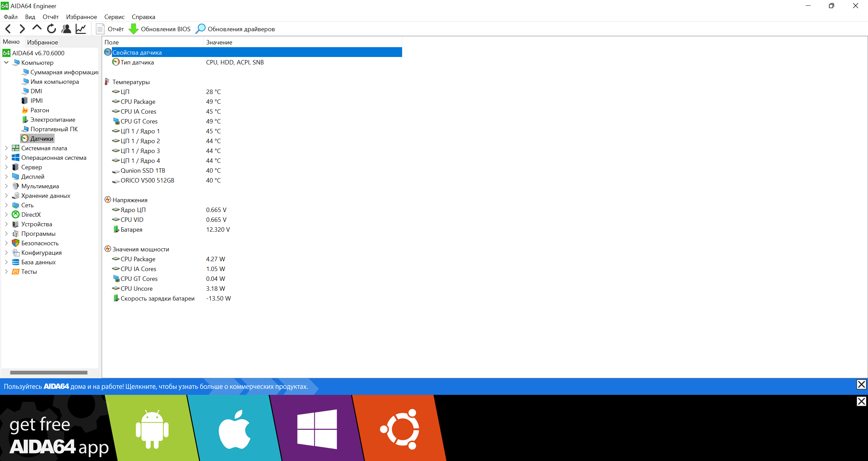Expand the Дисплей tree node
Screen dimensions: 868x461
6,176
